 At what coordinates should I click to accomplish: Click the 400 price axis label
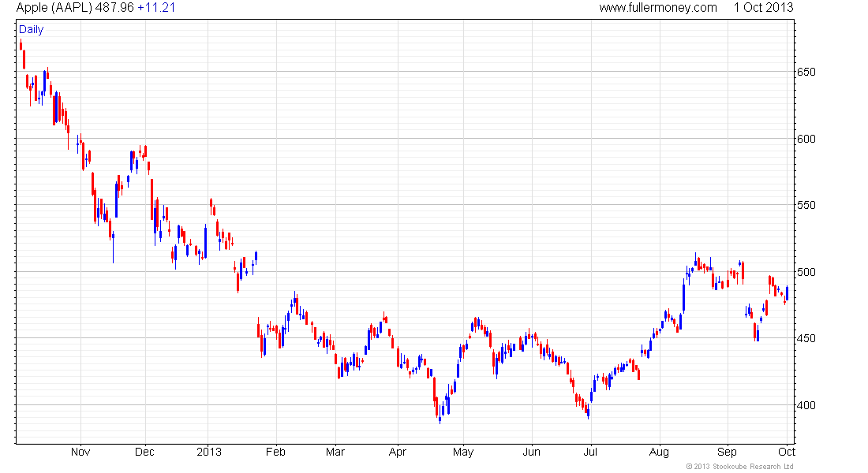coord(806,405)
